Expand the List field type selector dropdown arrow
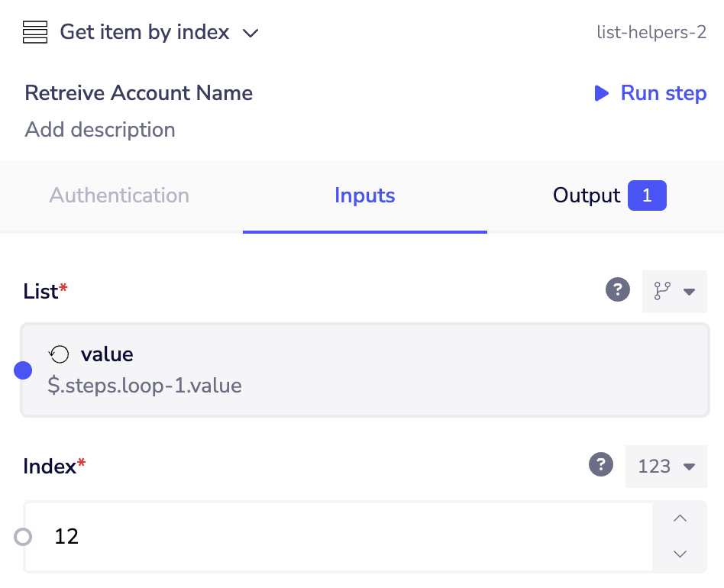Screen dimensions: 724x588 690,292
